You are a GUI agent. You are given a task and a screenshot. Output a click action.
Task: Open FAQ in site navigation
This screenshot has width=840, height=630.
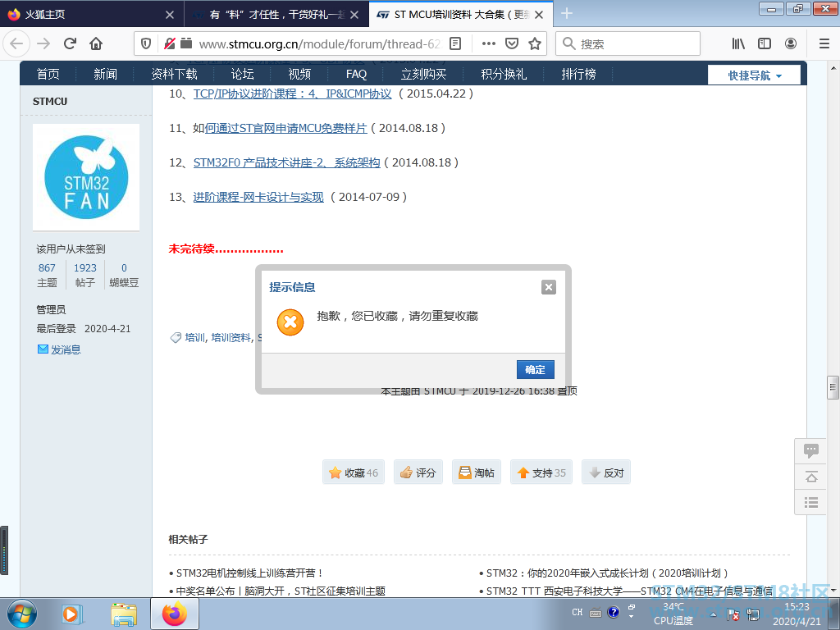click(x=356, y=74)
